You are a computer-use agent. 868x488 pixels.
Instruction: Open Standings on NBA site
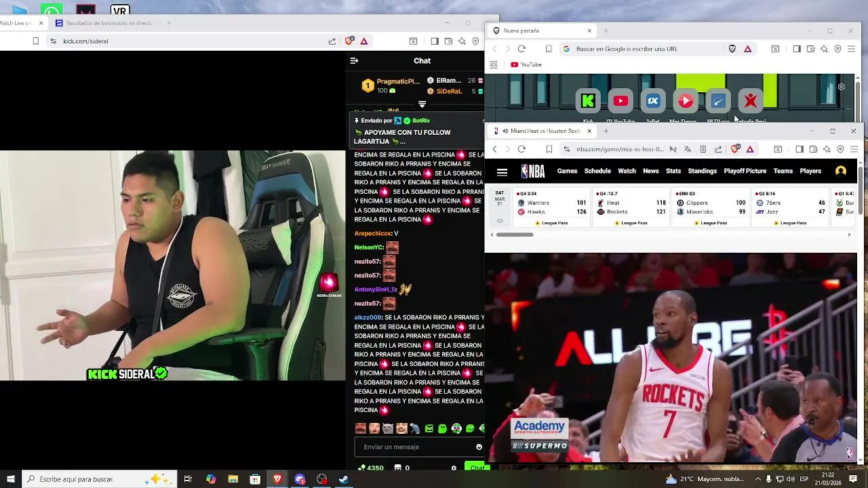coord(703,171)
